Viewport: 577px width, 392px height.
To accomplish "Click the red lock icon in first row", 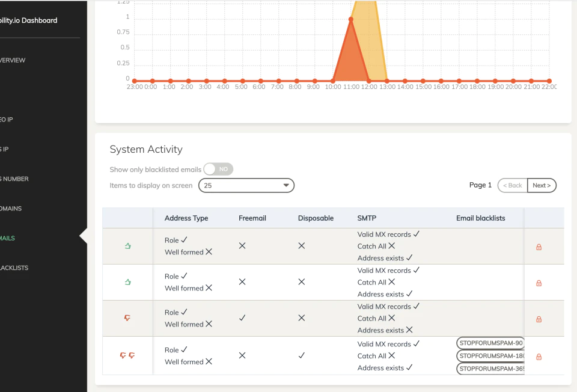I will click(539, 247).
